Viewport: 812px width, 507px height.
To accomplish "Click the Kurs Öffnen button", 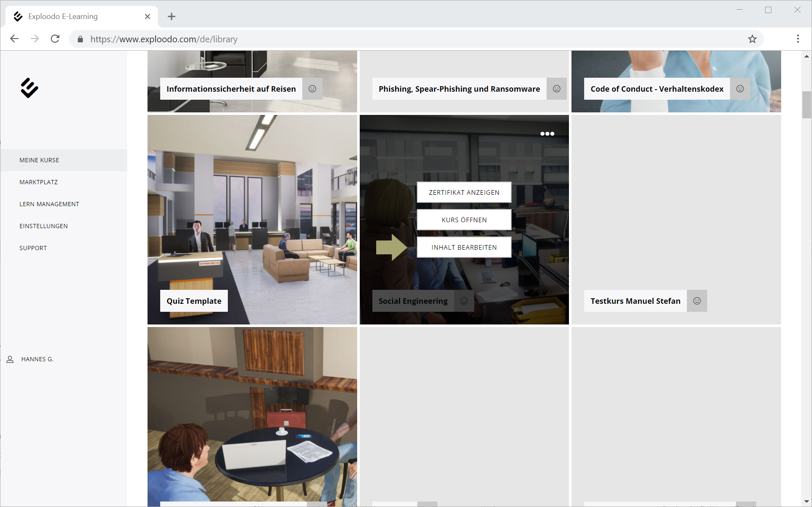I will (x=464, y=220).
